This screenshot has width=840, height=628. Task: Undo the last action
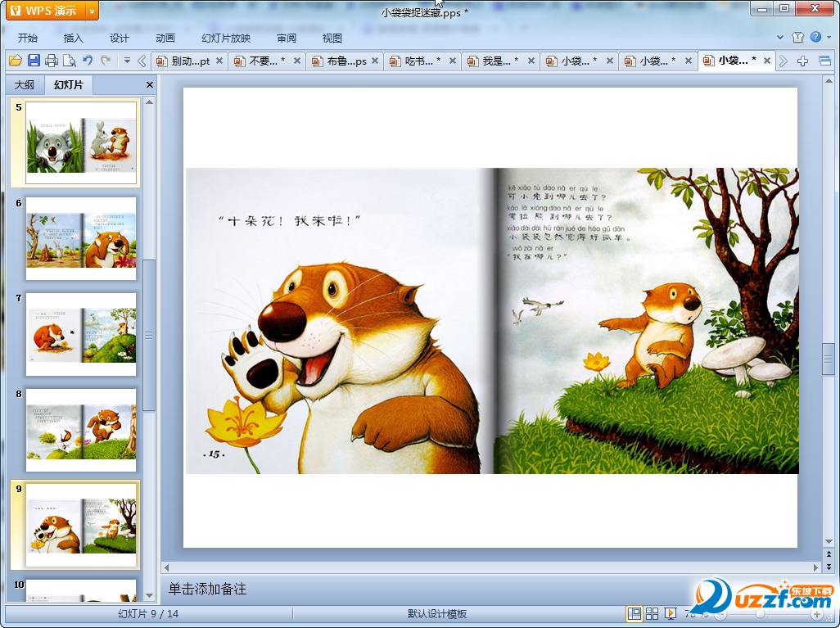pyautogui.click(x=88, y=61)
